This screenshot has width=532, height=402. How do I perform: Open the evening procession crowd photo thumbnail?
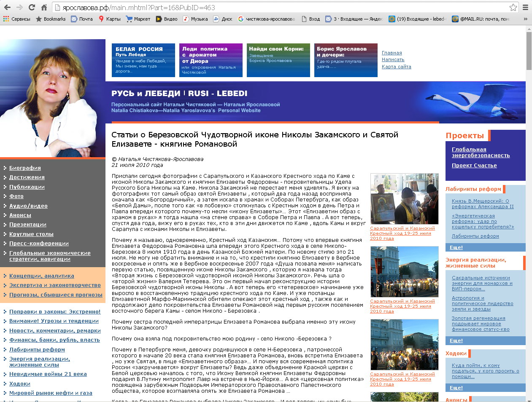pos(404,271)
